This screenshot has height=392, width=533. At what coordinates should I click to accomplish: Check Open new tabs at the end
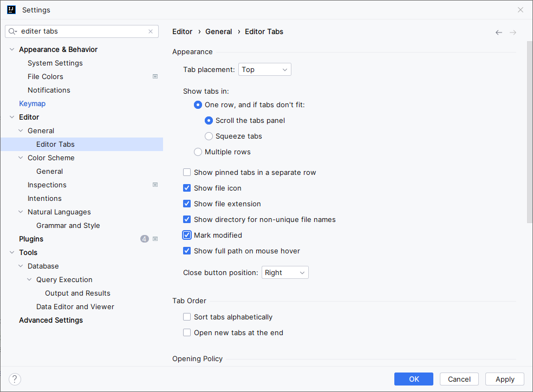(x=187, y=332)
